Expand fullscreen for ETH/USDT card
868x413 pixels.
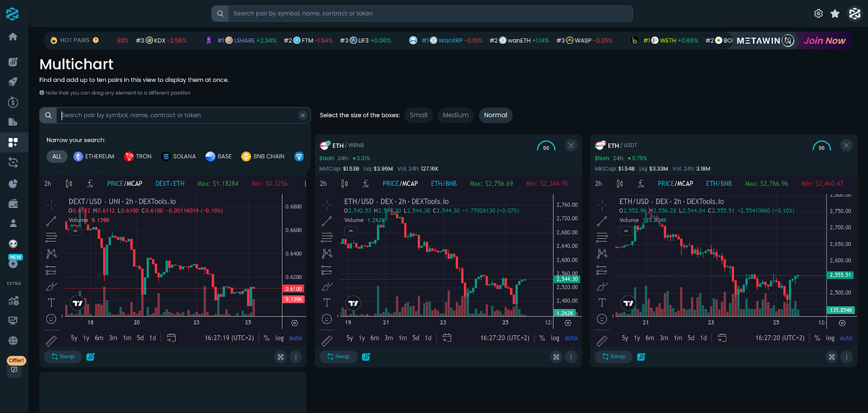[832, 357]
